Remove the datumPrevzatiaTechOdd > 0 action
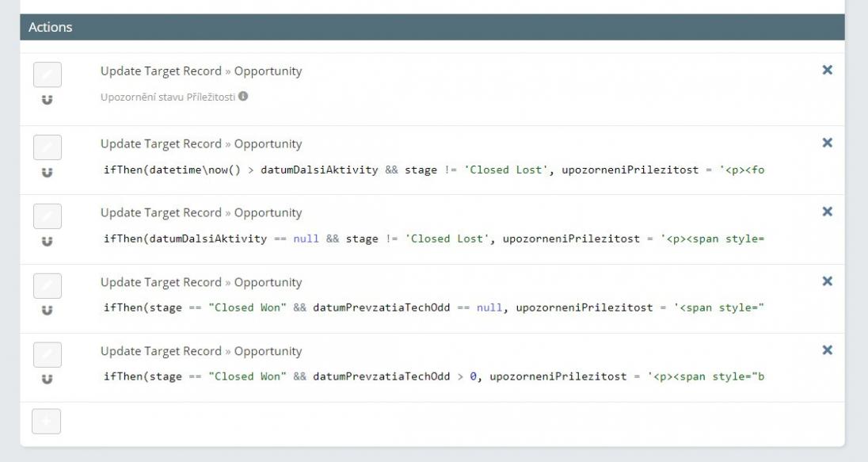The height and width of the screenshot is (462, 868). click(x=827, y=350)
